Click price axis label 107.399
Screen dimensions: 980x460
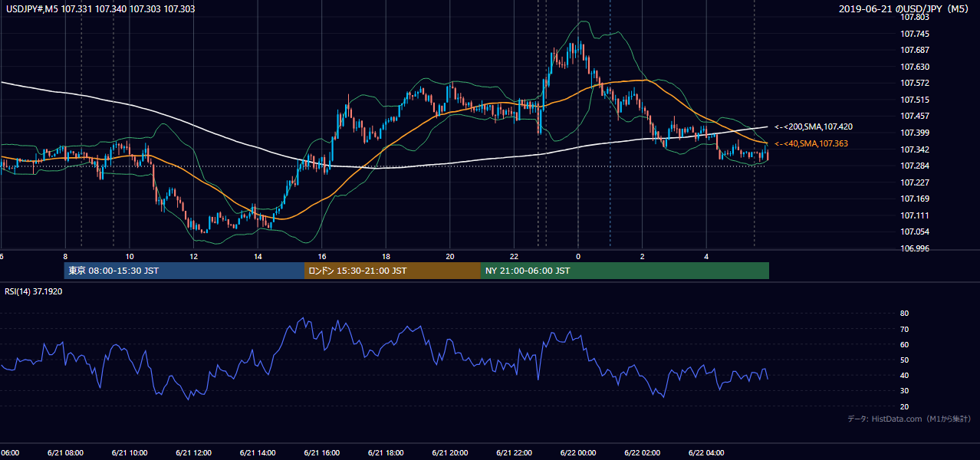tap(915, 133)
